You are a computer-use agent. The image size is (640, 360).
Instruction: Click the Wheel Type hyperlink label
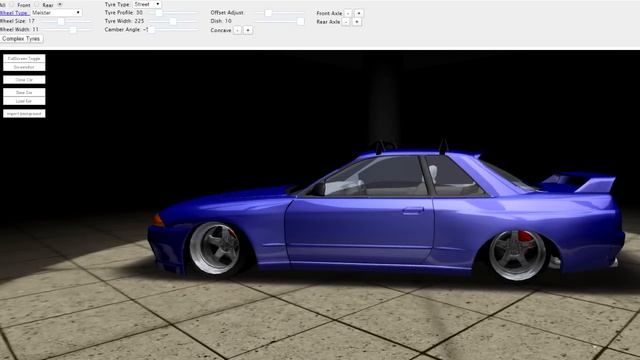pos(14,13)
